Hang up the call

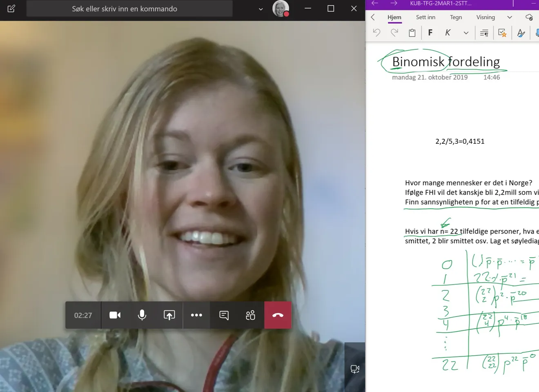pyautogui.click(x=278, y=315)
